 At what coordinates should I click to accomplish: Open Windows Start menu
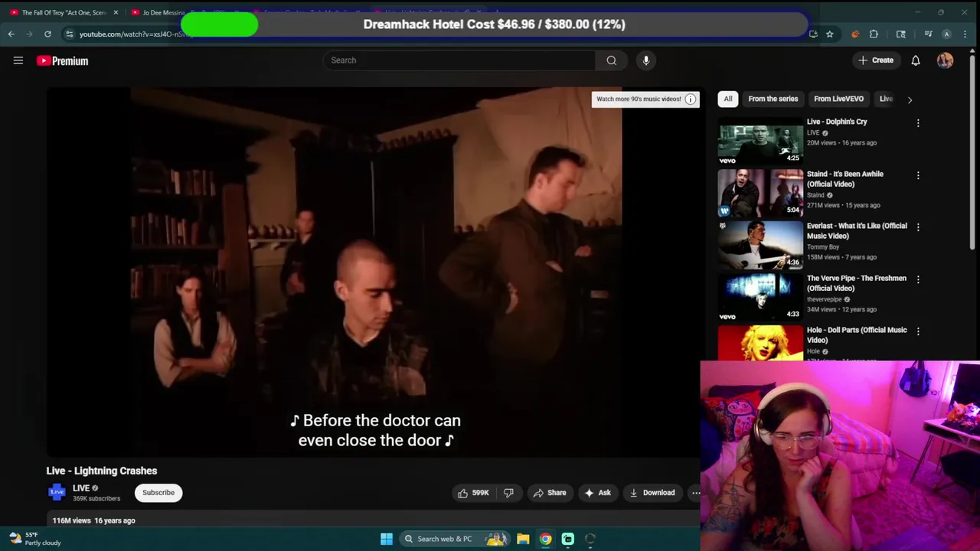click(x=387, y=539)
